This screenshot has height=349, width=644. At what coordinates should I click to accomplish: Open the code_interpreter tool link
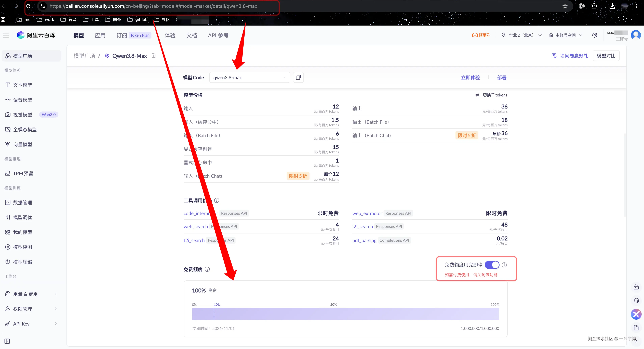(x=201, y=213)
